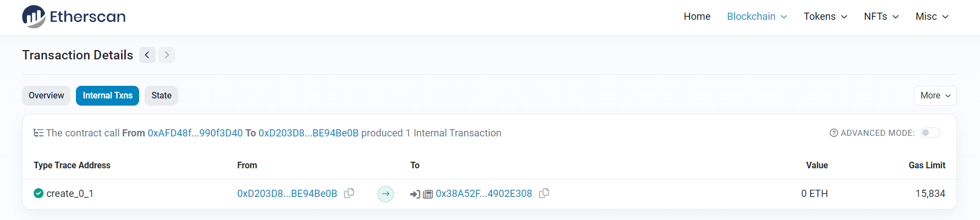Click the contract icon beside the To address

[427, 194]
